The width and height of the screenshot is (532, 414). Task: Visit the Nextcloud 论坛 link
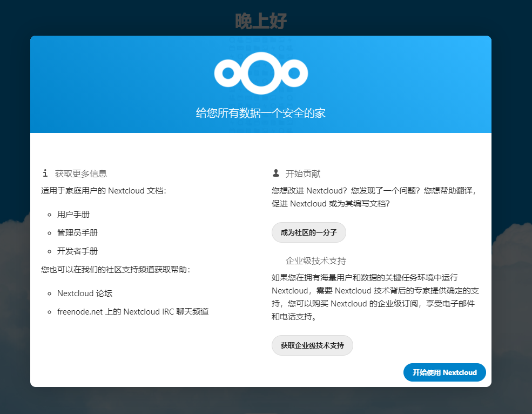coord(85,293)
